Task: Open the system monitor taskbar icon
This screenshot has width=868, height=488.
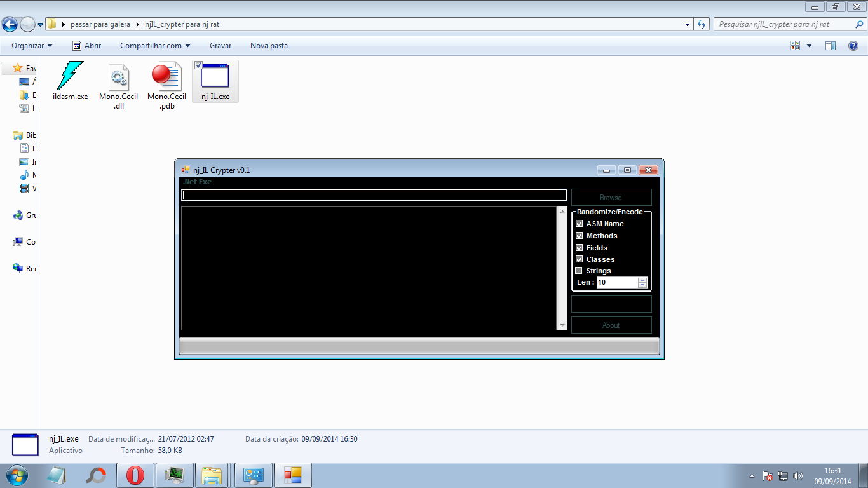Action: coord(174,475)
